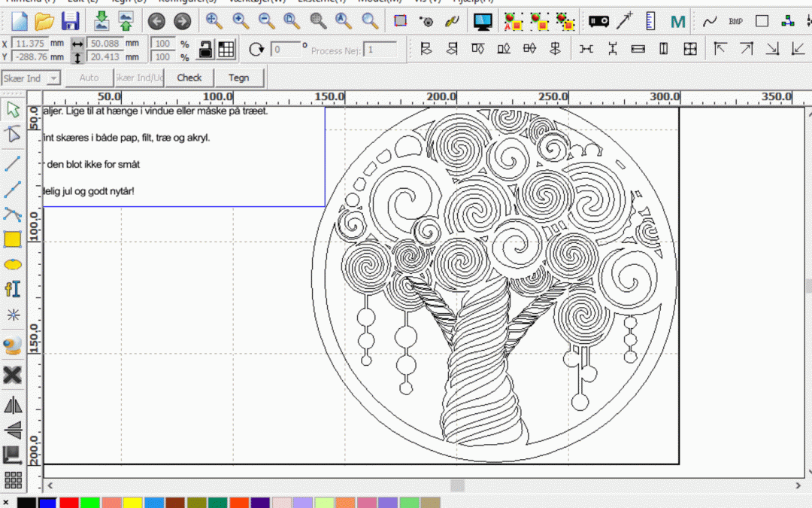Zoom in with the plus magnifier icon
This screenshot has width=812, height=508.
[241, 21]
